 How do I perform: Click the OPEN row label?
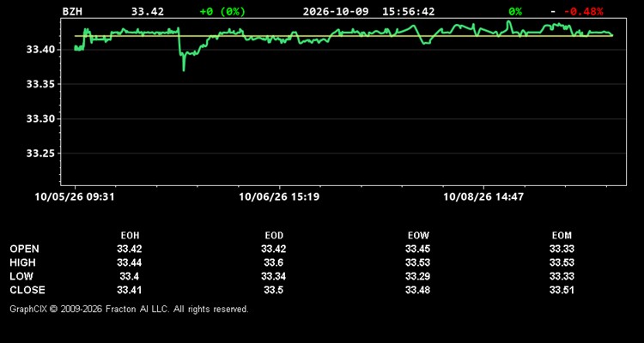tap(25, 249)
